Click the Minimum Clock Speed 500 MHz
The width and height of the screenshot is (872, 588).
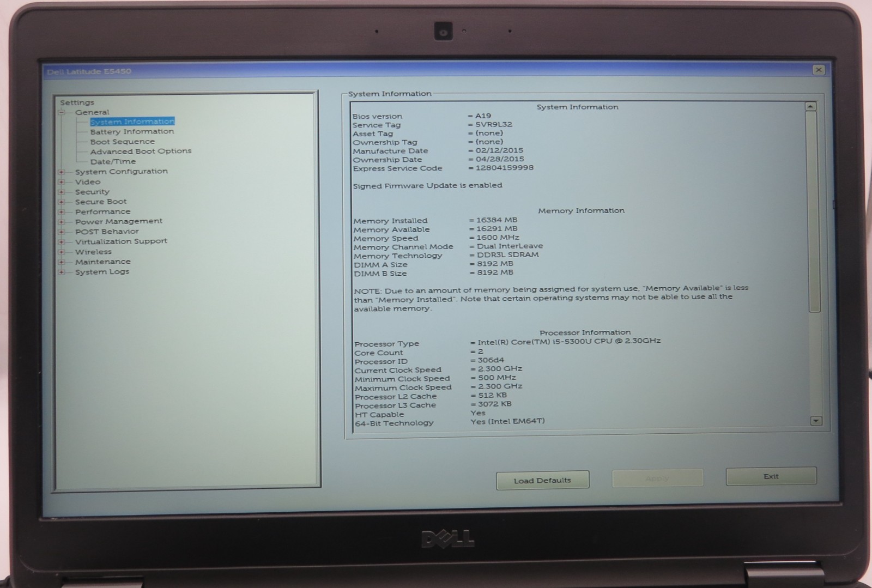(x=497, y=378)
